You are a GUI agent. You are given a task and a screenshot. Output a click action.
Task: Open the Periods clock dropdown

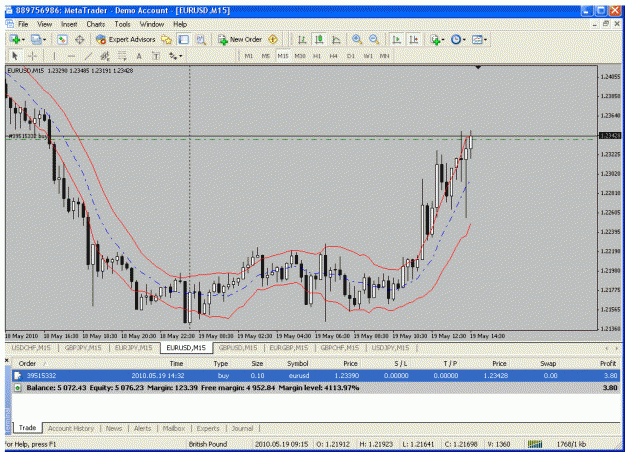(x=458, y=39)
